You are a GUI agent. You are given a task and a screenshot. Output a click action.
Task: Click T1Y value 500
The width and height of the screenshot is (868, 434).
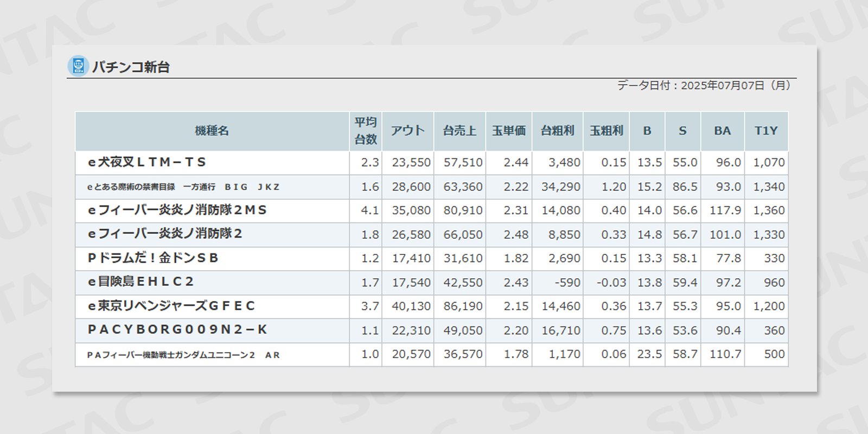[774, 354]
